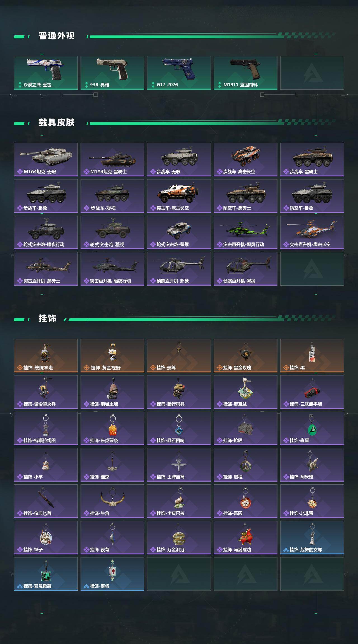Click the 挂饰-牛角 horn charm
The image size is (358, 644).
pyautogui.click(x=112, y=501)
